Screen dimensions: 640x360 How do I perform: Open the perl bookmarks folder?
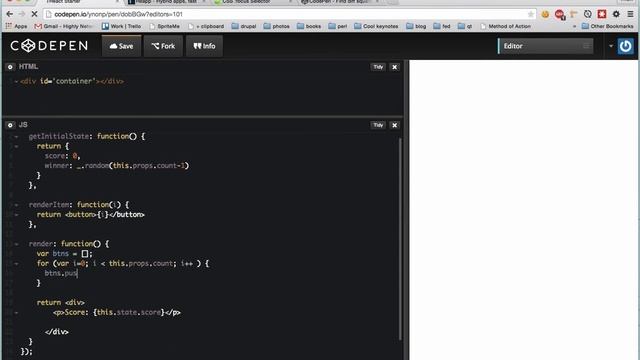[338, 26]
